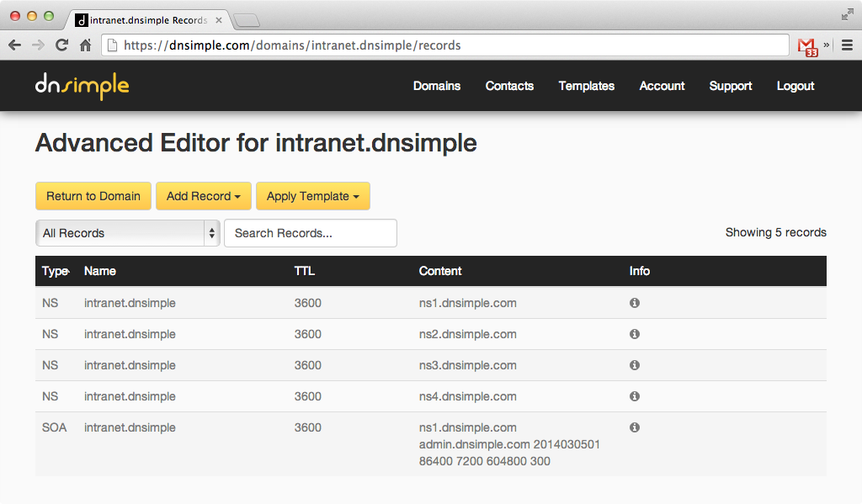The height and width of the screenshot is (504, 862).
Task: View info icon for the SOA record
Action: click(635, 427)
